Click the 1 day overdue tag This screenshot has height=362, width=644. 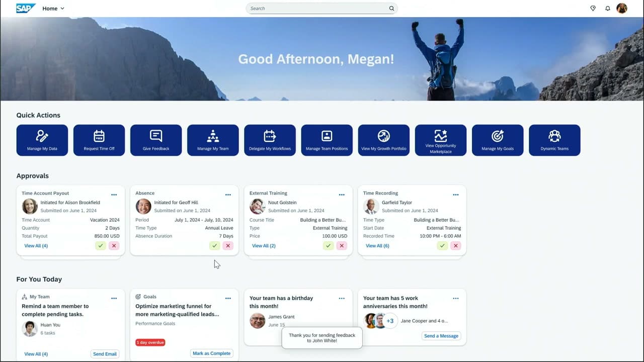150,342
